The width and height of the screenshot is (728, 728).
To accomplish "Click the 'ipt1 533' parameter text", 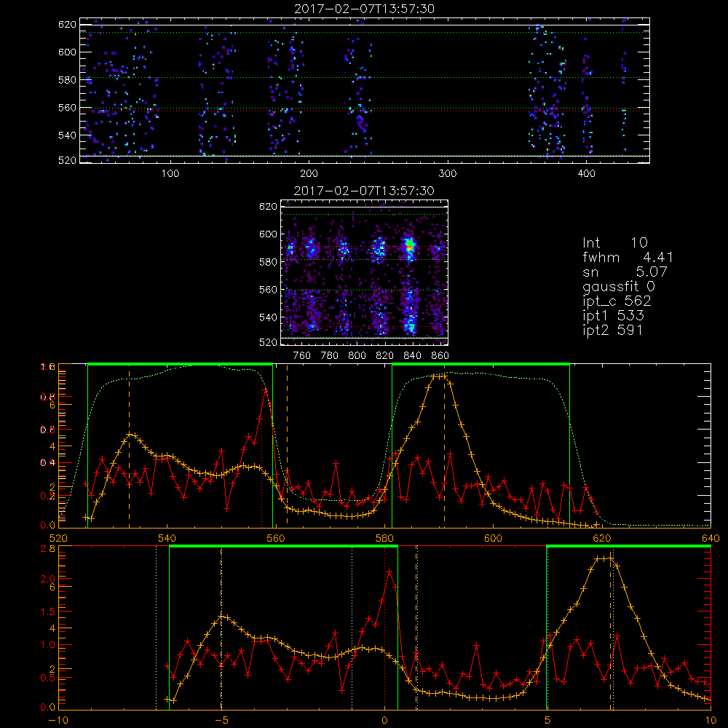I will (613, 316).
